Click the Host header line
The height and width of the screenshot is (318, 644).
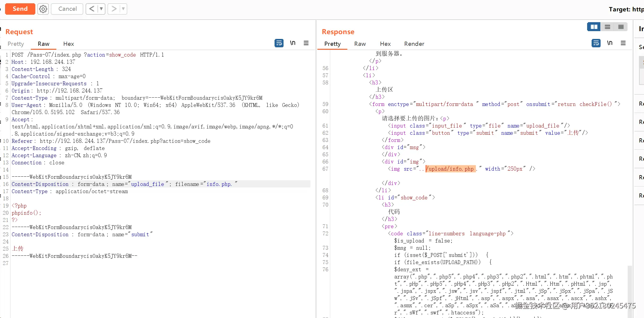point(43,62)
